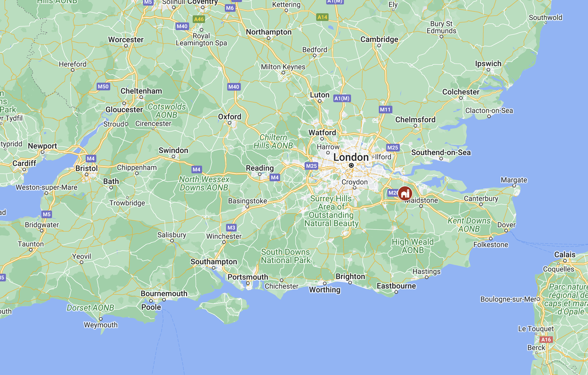
Task: Select the Oxford city label
Action: click(230, 117)
